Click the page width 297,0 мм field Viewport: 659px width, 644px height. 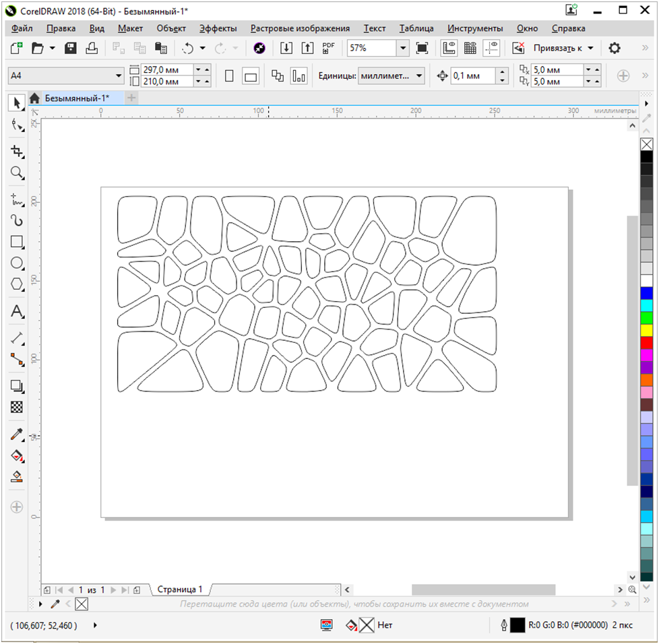167,70
